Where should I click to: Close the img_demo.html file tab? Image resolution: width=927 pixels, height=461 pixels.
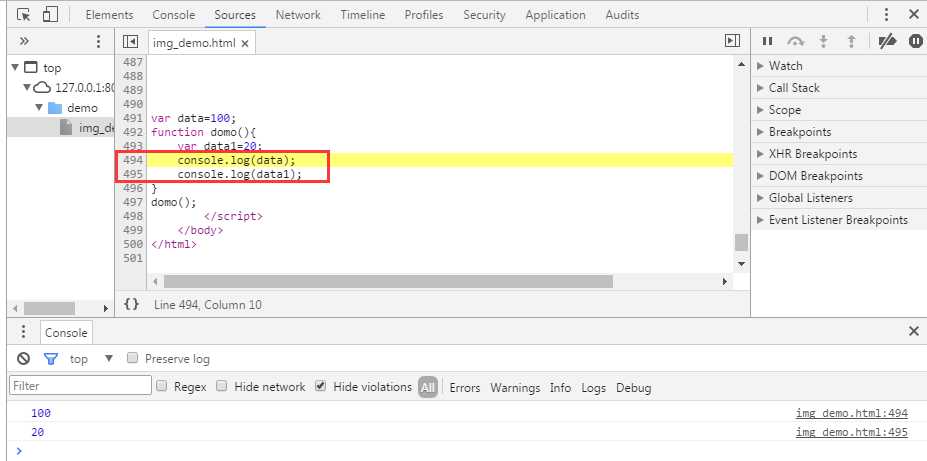click(245, 43)
